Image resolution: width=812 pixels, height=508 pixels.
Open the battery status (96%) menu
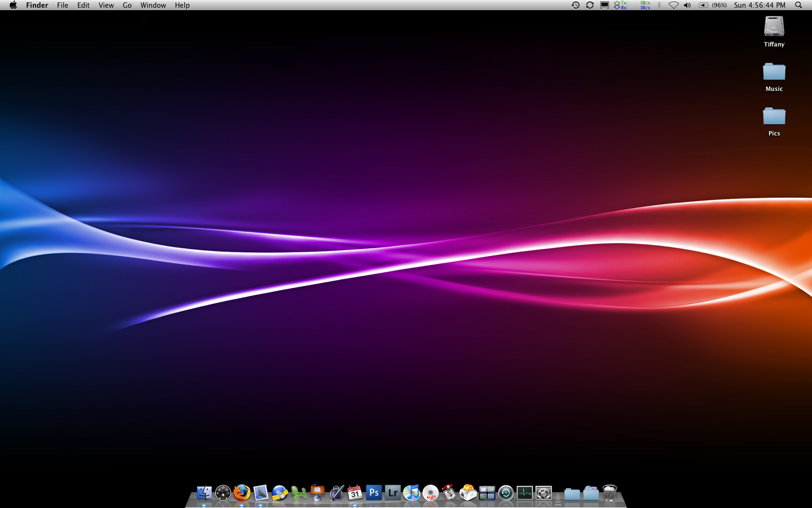point(712,5)
